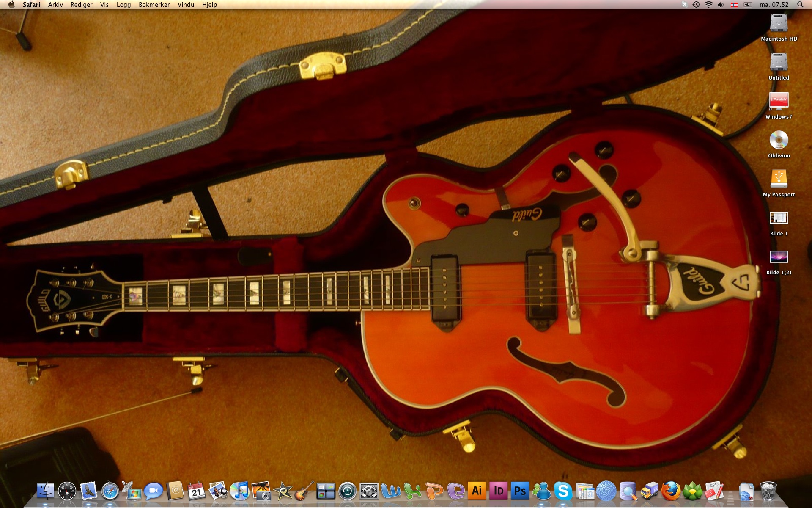This screenshot has width=812, height=508.
Task: Launch Time Machine from the Dock
Action: click(x=347, y=491)
